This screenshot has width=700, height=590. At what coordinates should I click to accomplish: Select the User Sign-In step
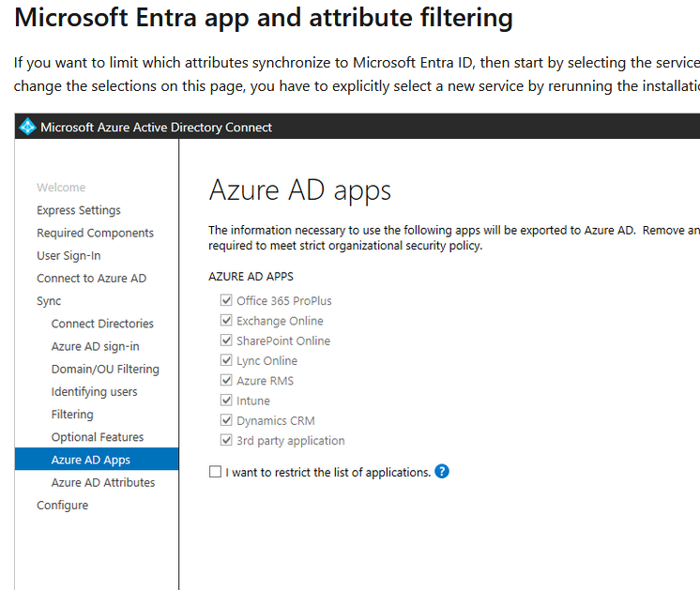(68, 256)
